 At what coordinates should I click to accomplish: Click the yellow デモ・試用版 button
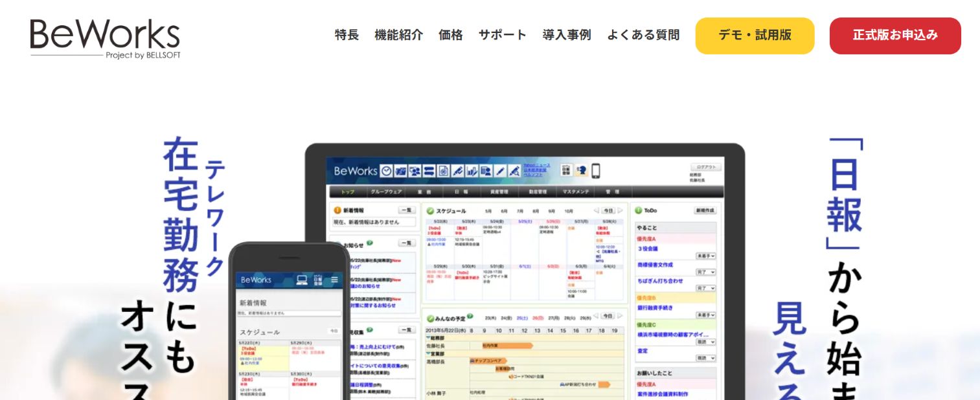pyautogui.click(x=755, y=36)
